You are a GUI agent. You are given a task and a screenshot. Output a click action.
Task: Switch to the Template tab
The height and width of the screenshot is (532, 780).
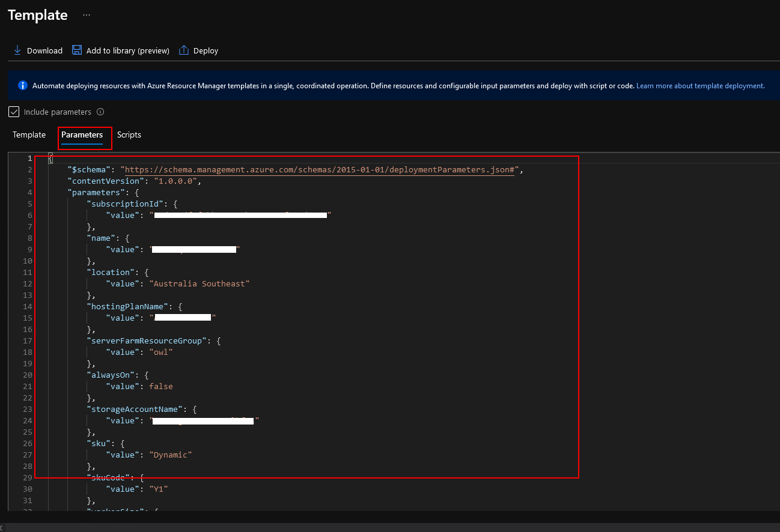click(x=29, y=135)
